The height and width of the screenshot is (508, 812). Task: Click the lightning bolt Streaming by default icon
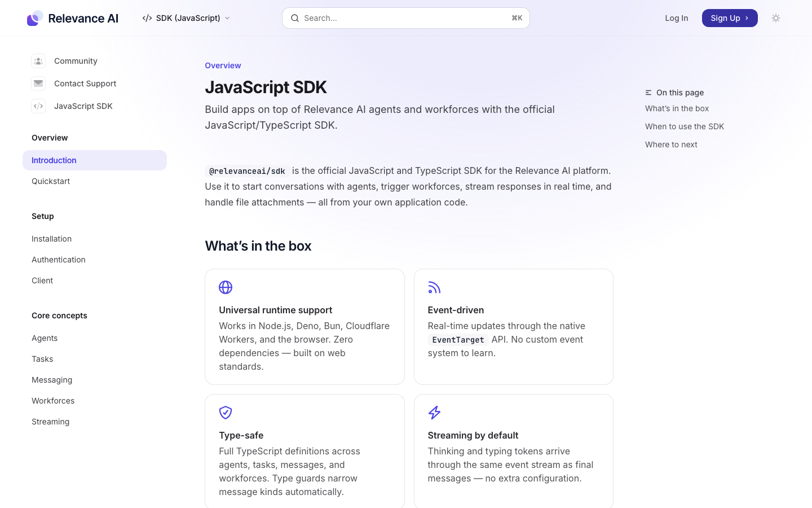point(434,413)
